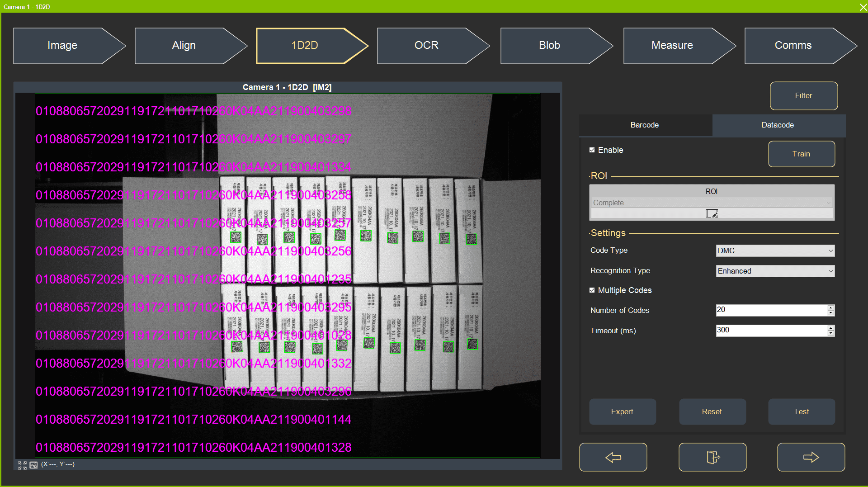868x487 pixels.
Task: Click the X/Y coordinate readout
Action: (58, 464)
